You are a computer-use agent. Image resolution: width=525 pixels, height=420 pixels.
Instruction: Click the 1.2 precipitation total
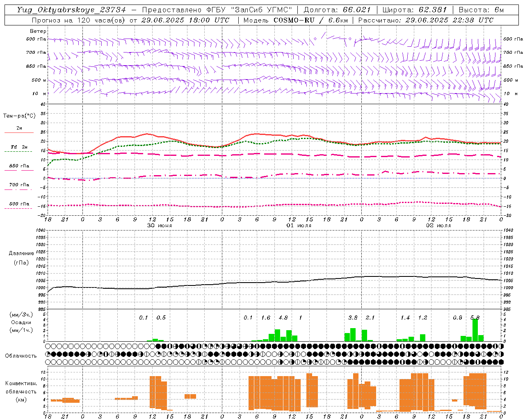coord(422,318)
